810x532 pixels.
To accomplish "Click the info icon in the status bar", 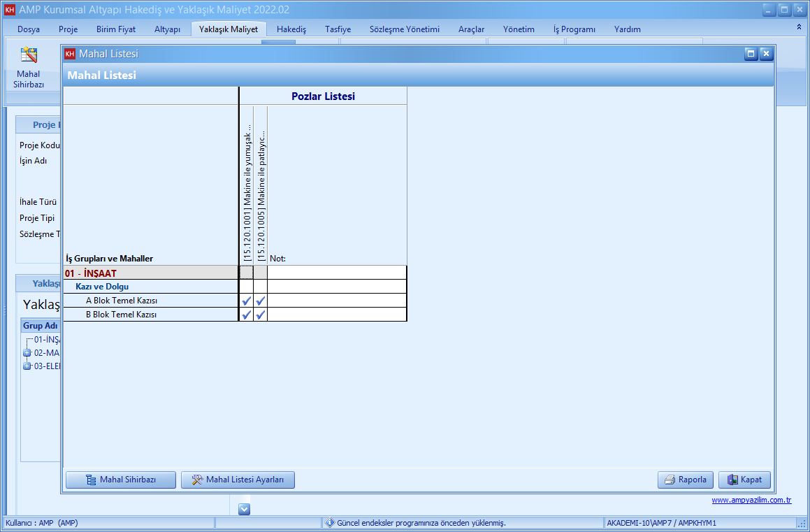I will [330, 523].
